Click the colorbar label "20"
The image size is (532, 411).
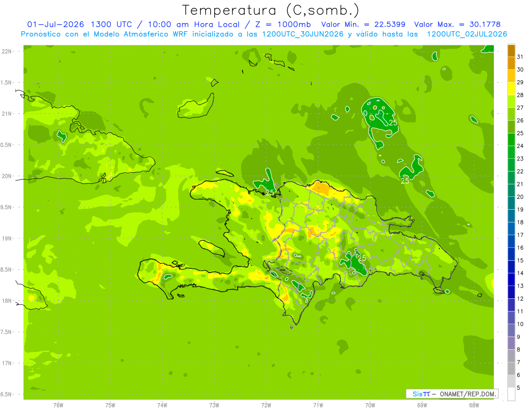click(520, 197)
